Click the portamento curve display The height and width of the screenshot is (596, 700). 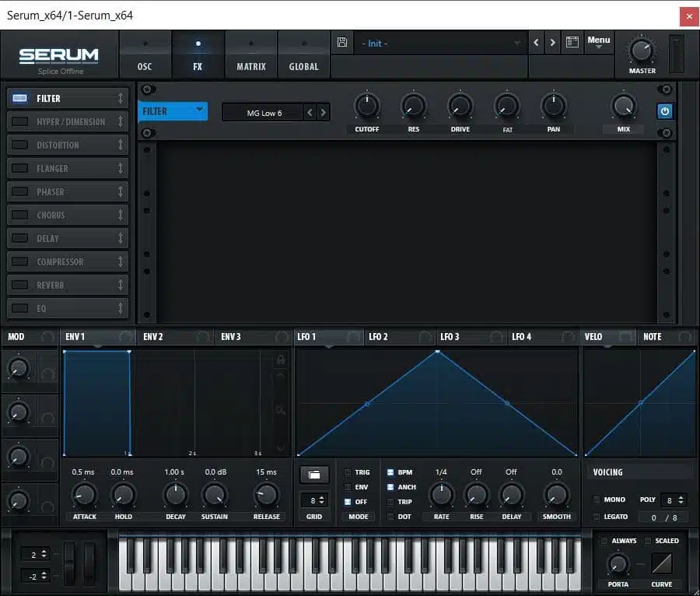[x=662, y=563]
